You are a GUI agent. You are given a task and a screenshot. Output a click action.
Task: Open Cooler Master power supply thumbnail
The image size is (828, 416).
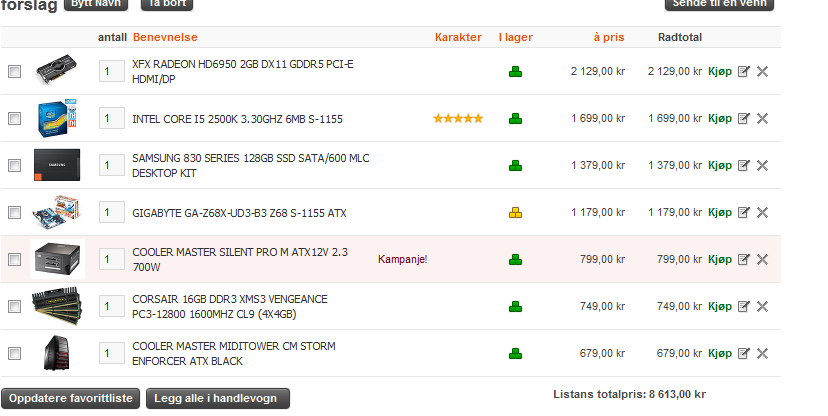(58, 259)
